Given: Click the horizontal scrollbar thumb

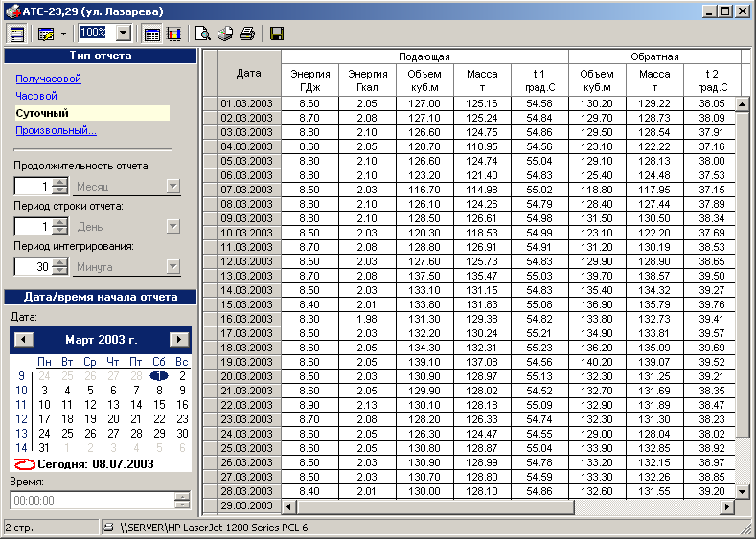Looking at the screenshot, I should click(435, 506).
